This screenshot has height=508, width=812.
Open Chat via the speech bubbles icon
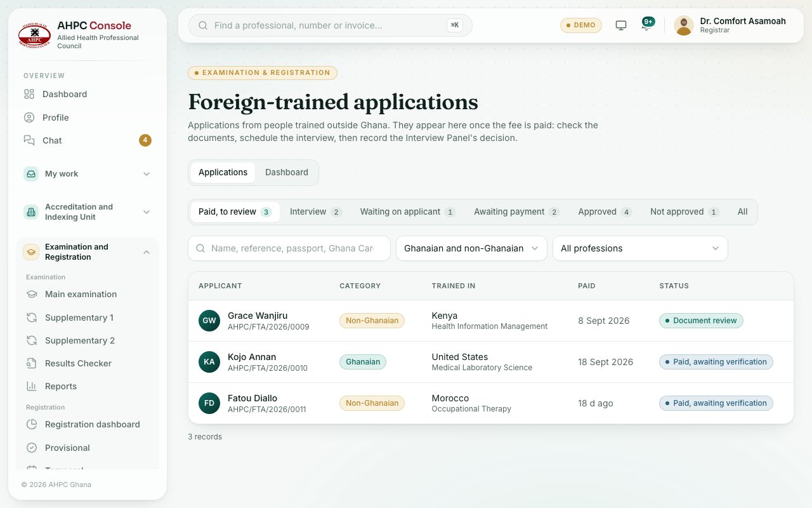coord(29,140)
